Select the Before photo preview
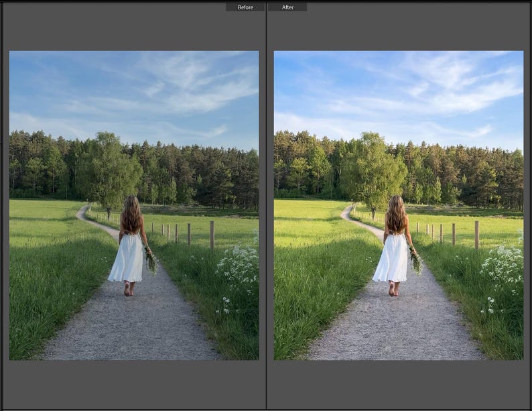The height and width of the screenshot is (411, 532). coord(134,205)
